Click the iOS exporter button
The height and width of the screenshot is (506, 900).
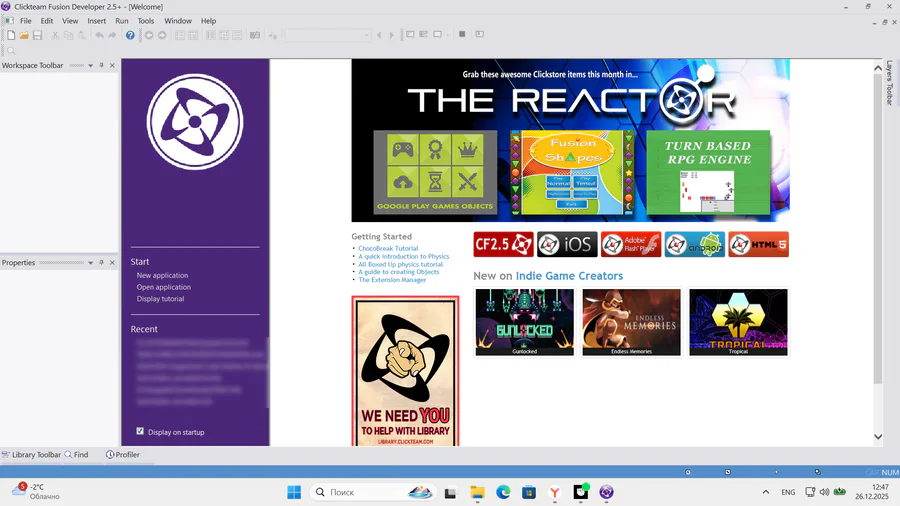(567, 244)
